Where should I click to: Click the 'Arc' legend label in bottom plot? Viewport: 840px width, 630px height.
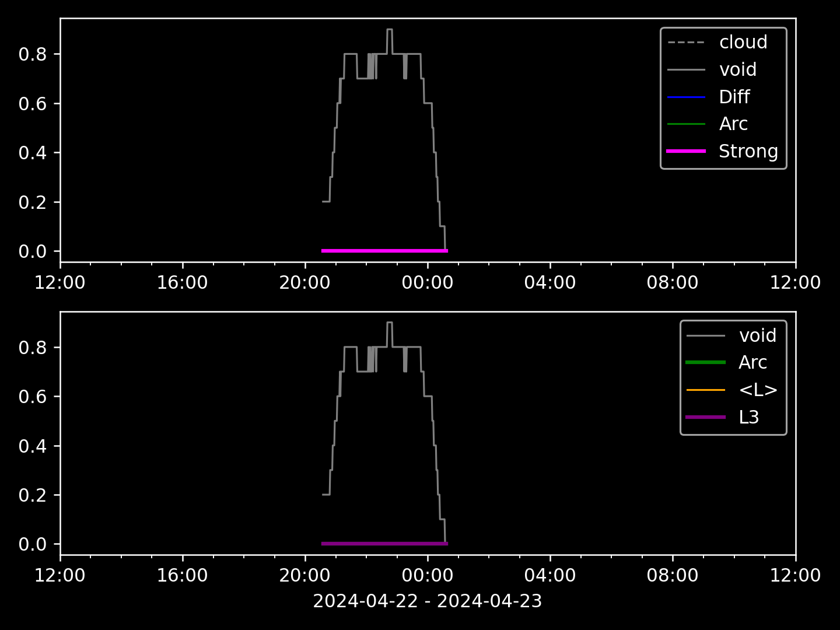click(752, 362)
